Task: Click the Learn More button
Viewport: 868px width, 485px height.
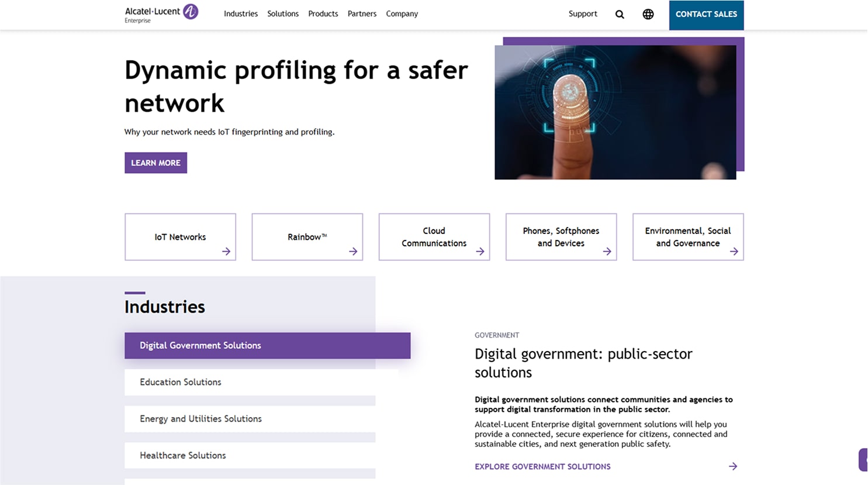Action: pos(155,163)
